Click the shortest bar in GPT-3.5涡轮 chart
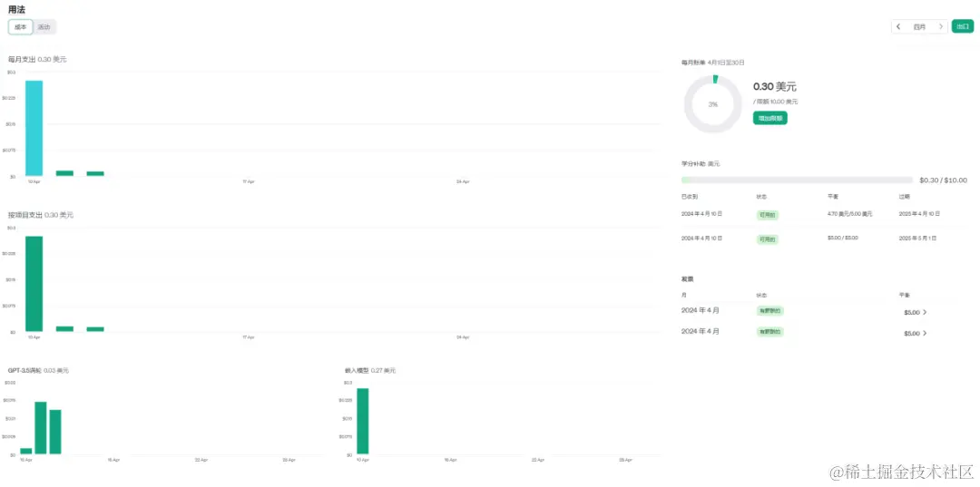This screenshot has width=980, height=487. (x=25, y=451)
